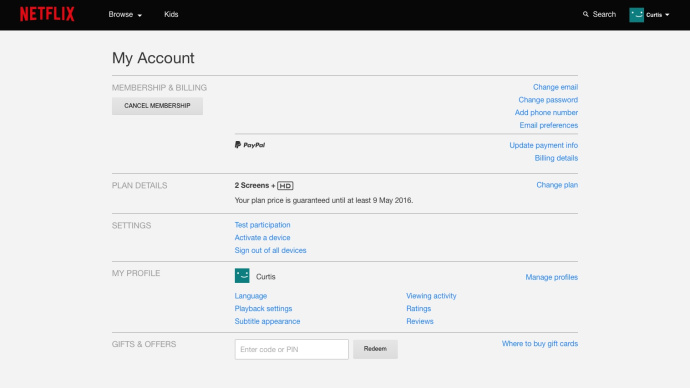Open Test participation settings

click(x=262, y=225)
